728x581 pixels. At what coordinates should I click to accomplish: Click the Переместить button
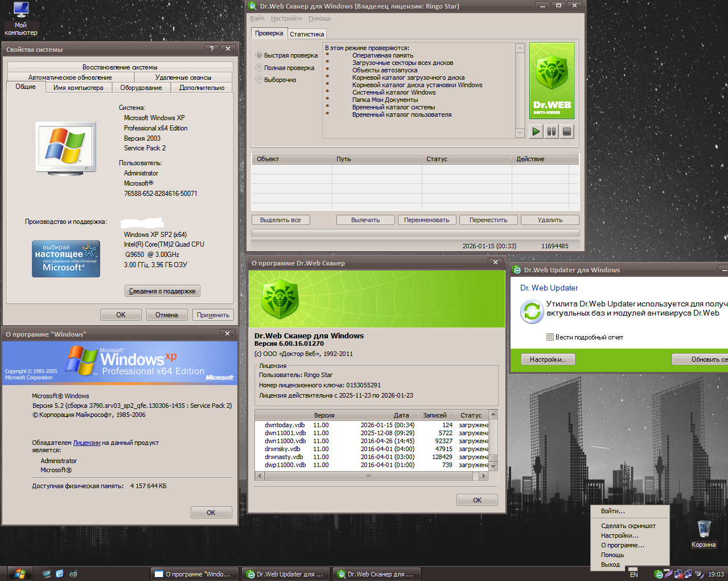coord(488,220)
